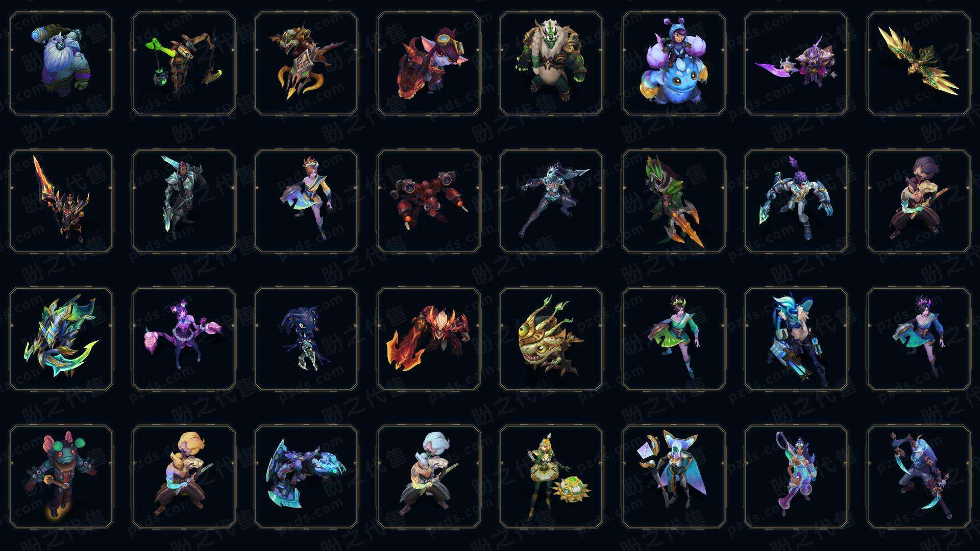The image size is (980, 551).
Task: Select the purple scorpion lady skin tile
Action: [184, 339]
